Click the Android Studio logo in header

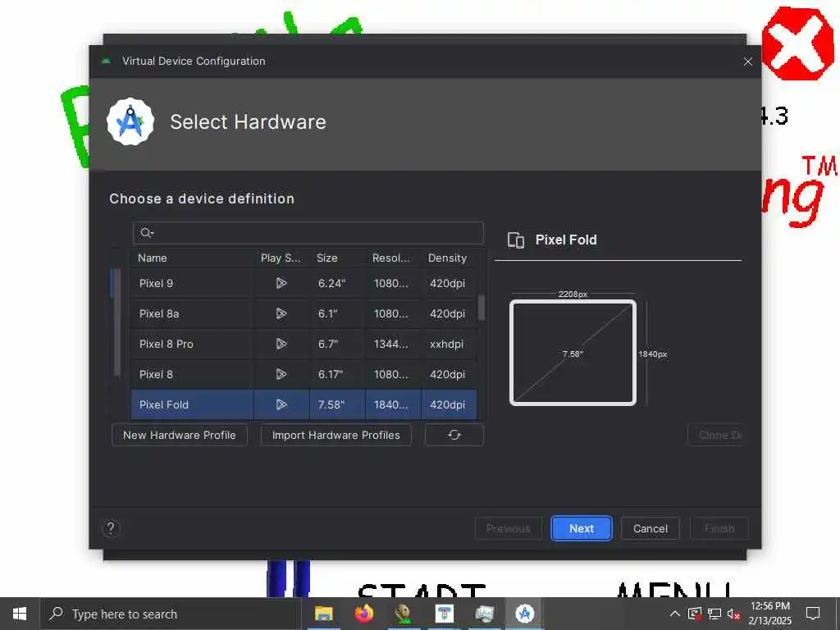[130, 121]
